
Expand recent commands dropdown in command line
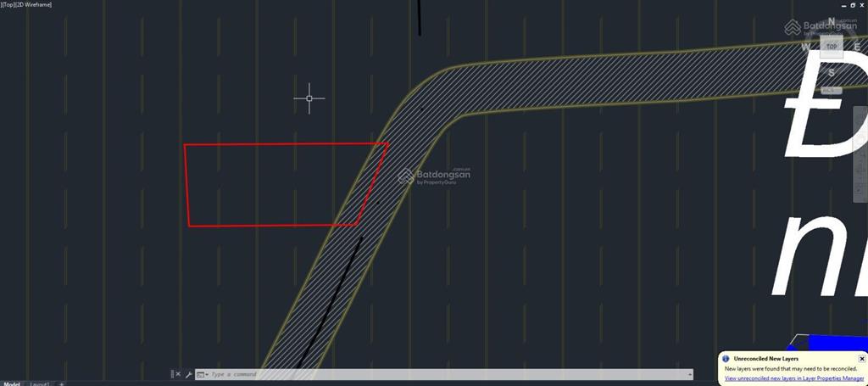click(x=202, y=374)
